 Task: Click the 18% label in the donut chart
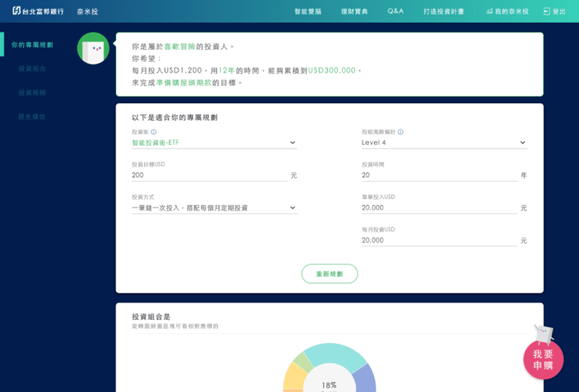329,385
